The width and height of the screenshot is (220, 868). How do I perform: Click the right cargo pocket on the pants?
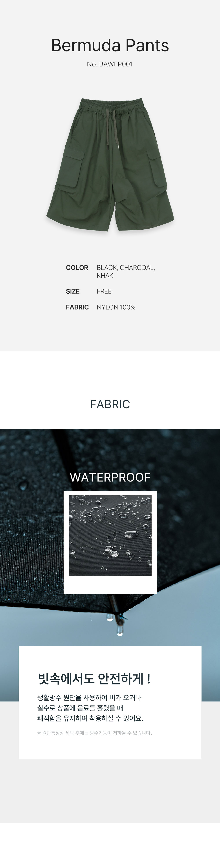coord(157,170)
